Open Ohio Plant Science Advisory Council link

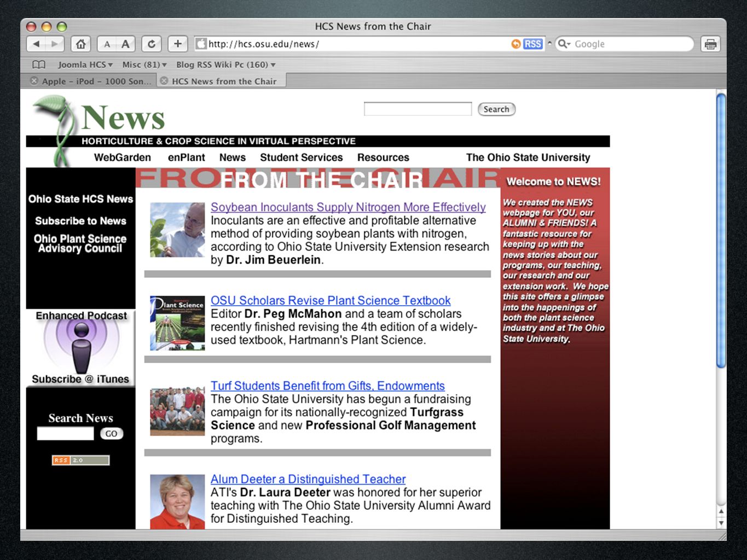[80, 243]
